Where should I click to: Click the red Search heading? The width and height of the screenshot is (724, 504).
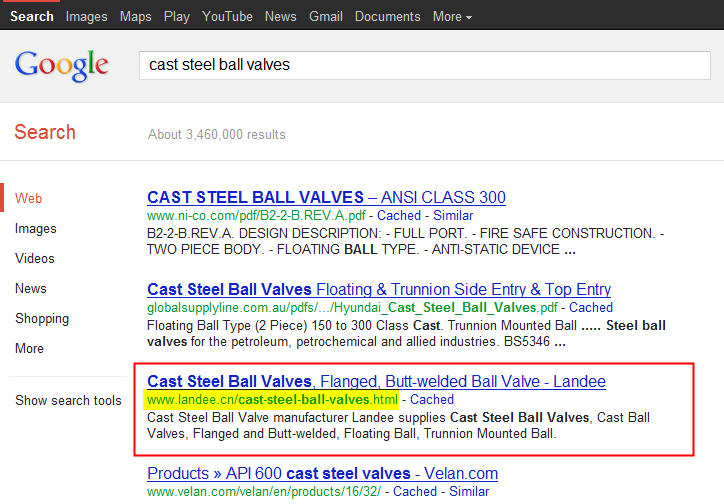coord(45,132)
